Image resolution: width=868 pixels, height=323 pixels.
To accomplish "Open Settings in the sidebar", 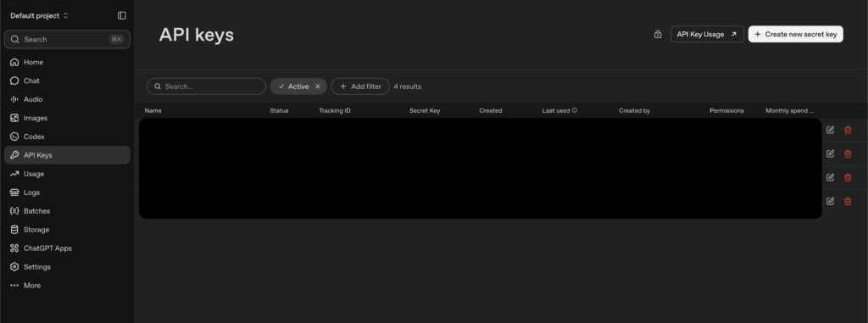I will tap(67, 267).
